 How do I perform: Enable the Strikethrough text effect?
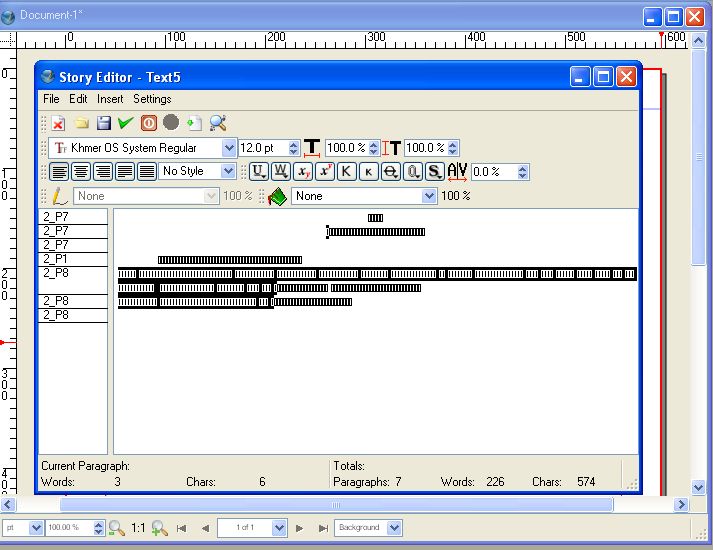tap(391, 172)
